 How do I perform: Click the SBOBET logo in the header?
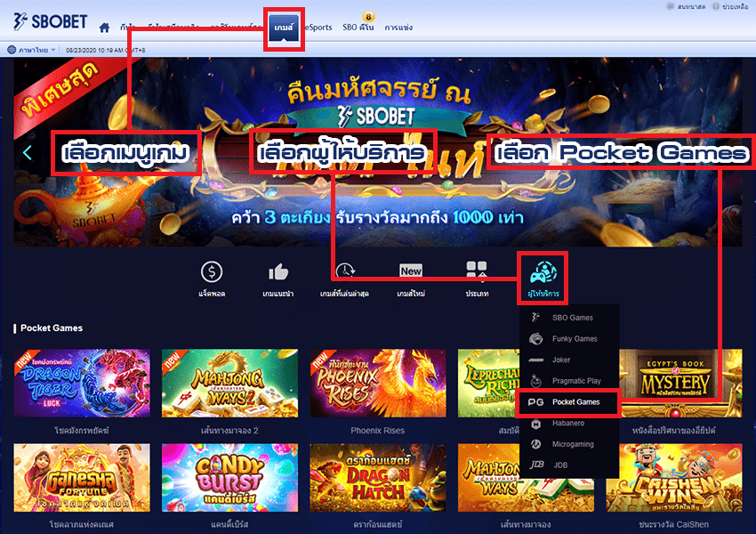click(50, 21)
